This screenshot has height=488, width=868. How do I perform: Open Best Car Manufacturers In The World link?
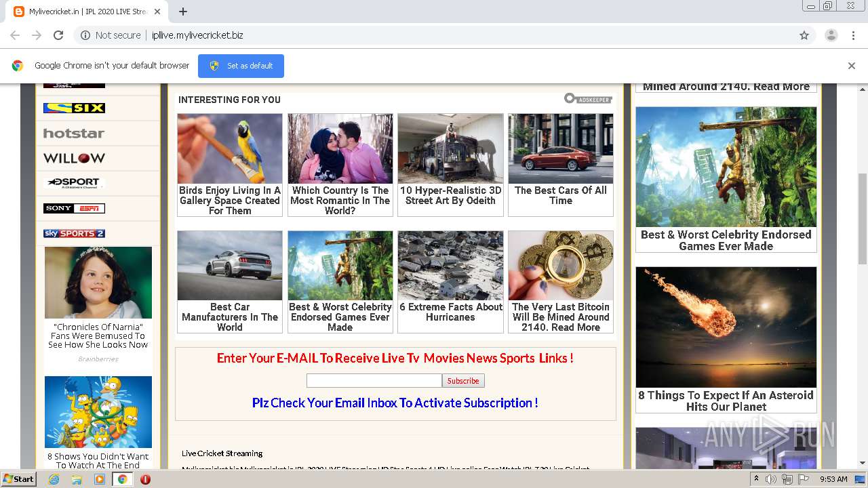pyautogui.click(x=230, y=317)
